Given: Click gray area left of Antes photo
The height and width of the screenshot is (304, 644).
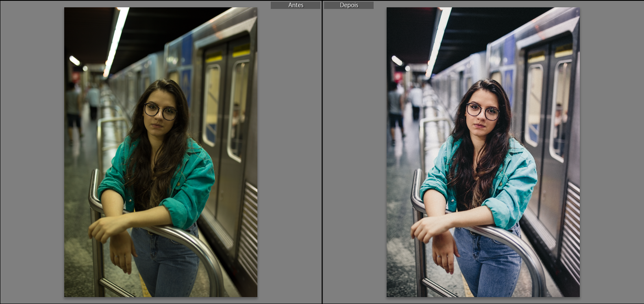Looking at the screenshot, I should (x=32, y=152).
